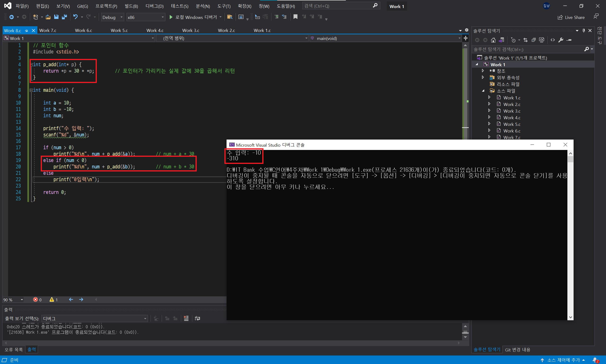Viewport: 606px width, 364px height.
Task: Expand the Work 3.c tree node
Action: pyautogui.click(x=489, y=111)
